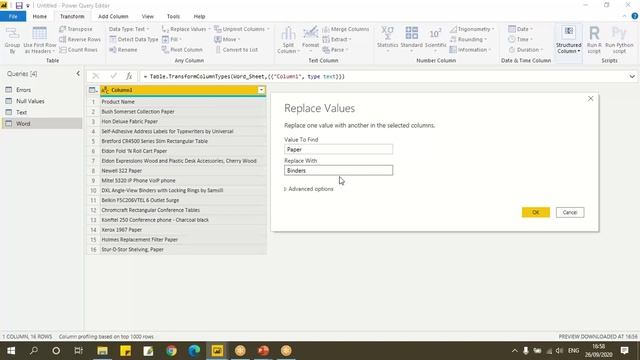Screen dimensions: 640x360
Task: Select the Word query
Action: 42,123
